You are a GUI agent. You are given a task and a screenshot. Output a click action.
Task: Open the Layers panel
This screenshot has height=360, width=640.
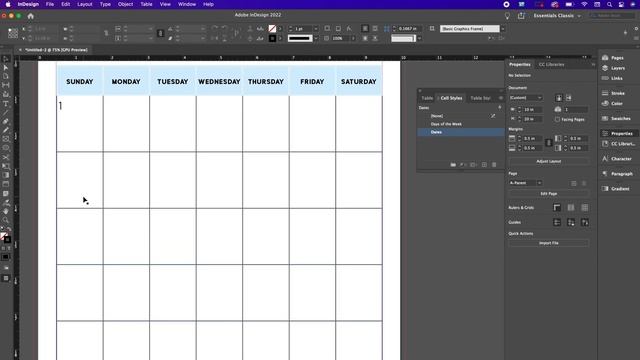point(613,68)
